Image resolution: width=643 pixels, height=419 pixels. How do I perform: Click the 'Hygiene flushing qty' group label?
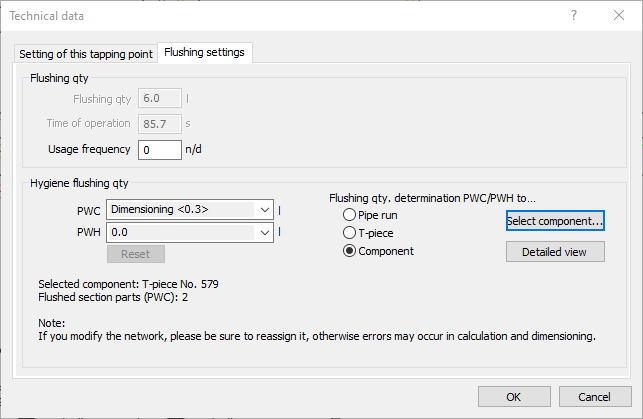[79, 183]
